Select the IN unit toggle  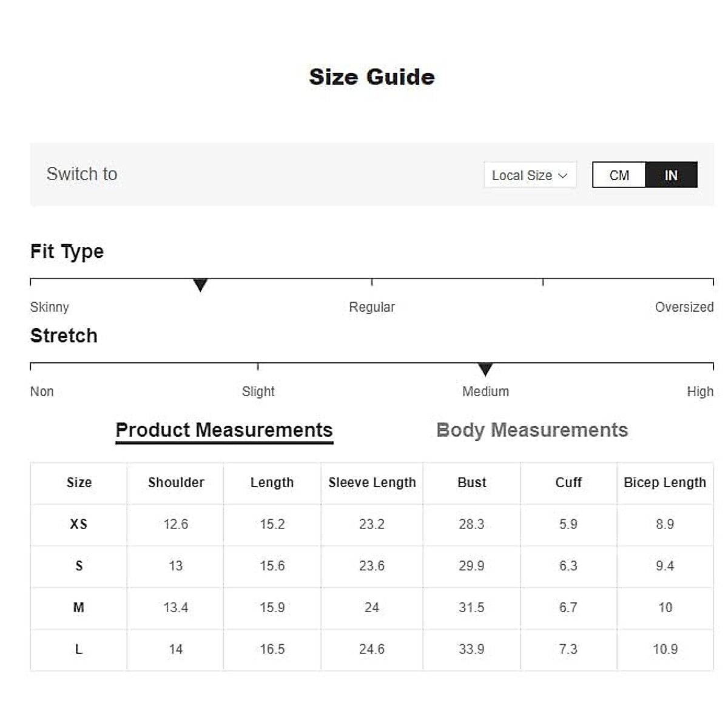click(671, 175)
